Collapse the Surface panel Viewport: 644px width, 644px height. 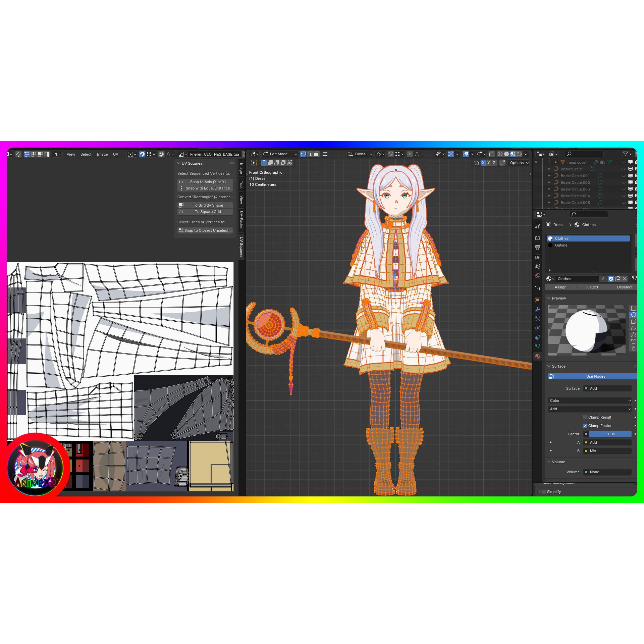point(549,366)
